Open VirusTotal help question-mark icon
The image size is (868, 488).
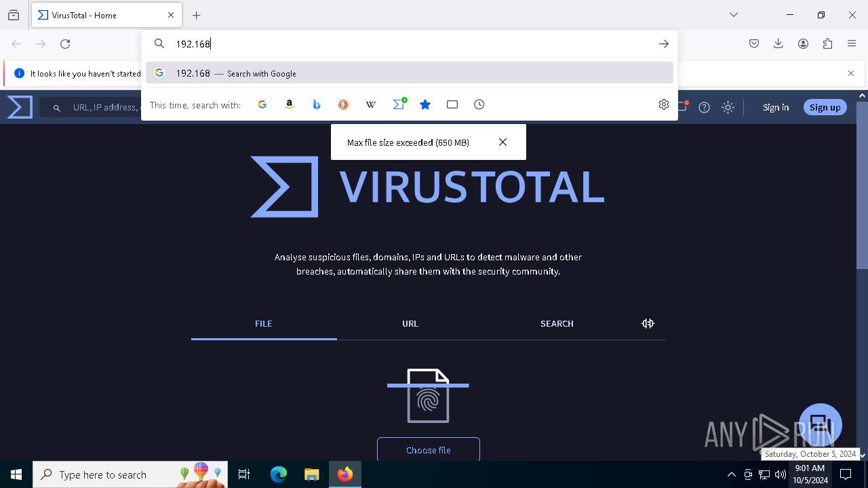(x=705, y=107)
